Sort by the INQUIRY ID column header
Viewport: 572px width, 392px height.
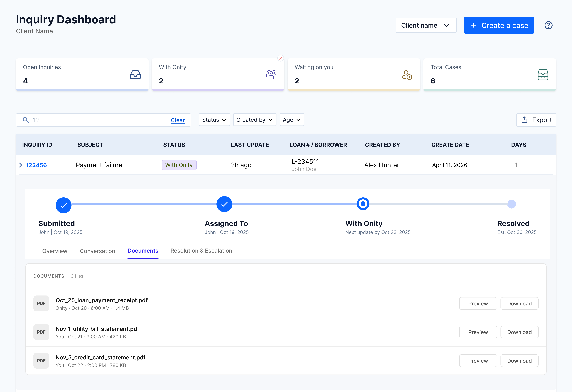[x=37, y=145]
